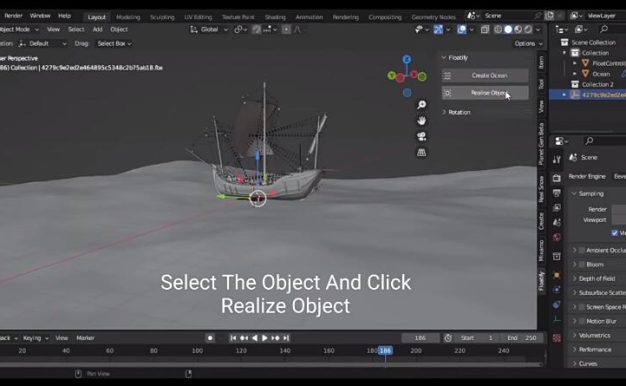Open the Options dropdown in viewport

tap(528, 44)
